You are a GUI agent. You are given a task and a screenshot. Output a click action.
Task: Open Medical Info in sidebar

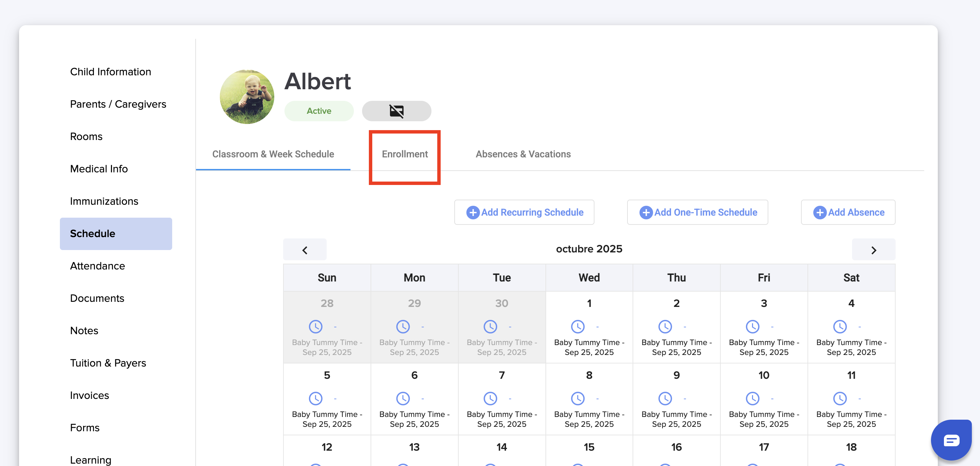tap(99, 169)
